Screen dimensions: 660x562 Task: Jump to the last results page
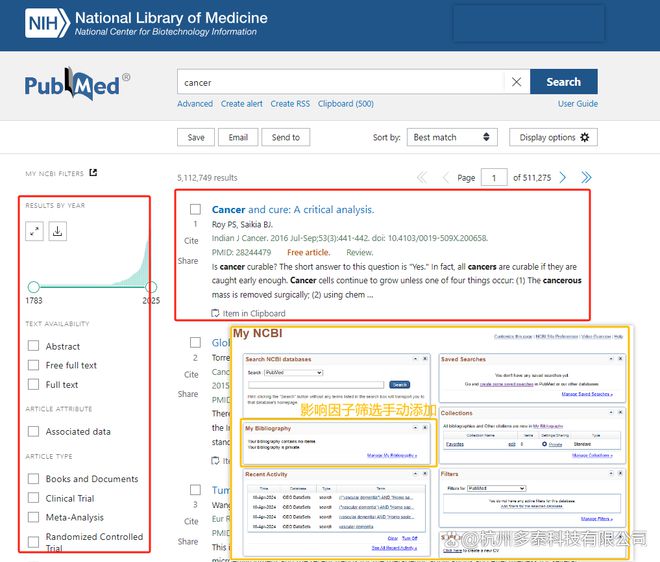tap(586, 178)
